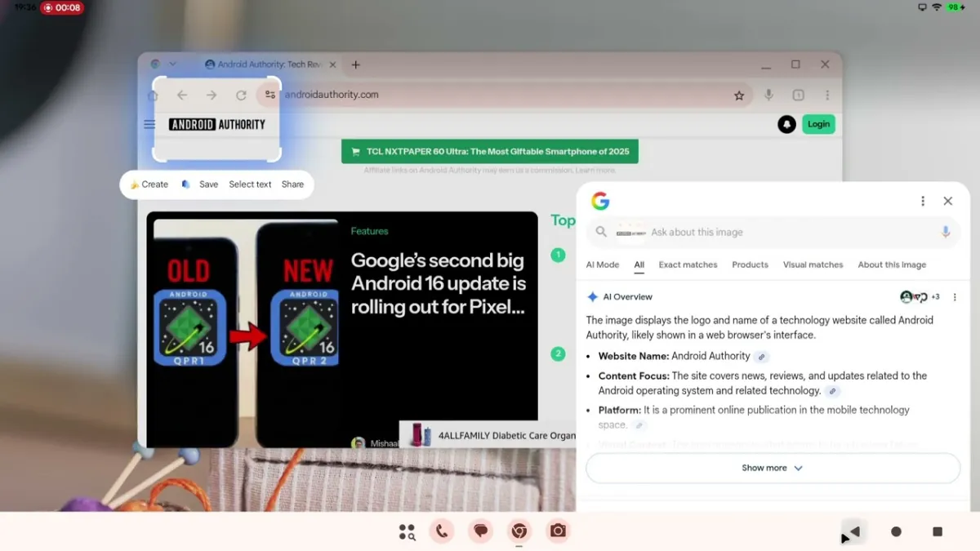Switch to the Visual matches tab

click(x=813, y=264)
